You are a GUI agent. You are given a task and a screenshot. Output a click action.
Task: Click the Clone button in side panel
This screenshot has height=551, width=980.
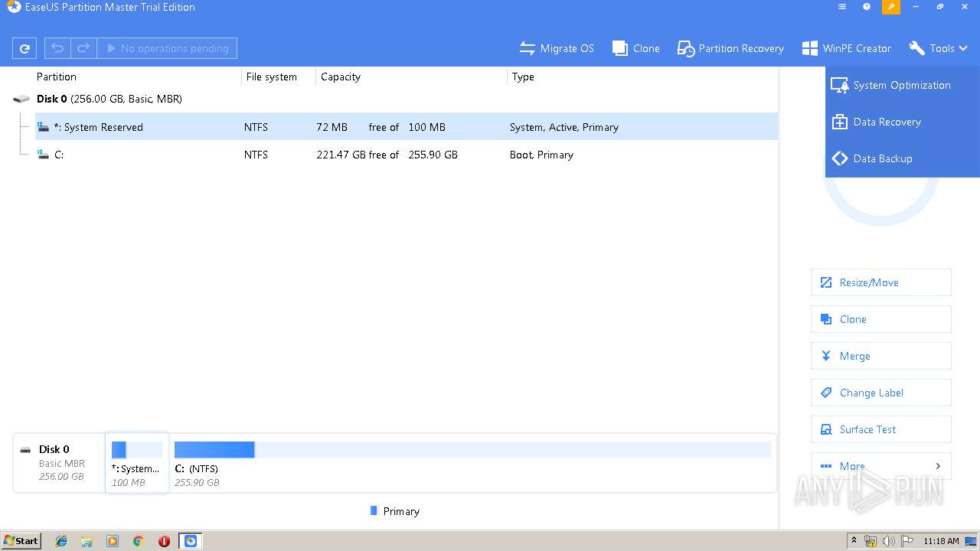pos(881,319)
